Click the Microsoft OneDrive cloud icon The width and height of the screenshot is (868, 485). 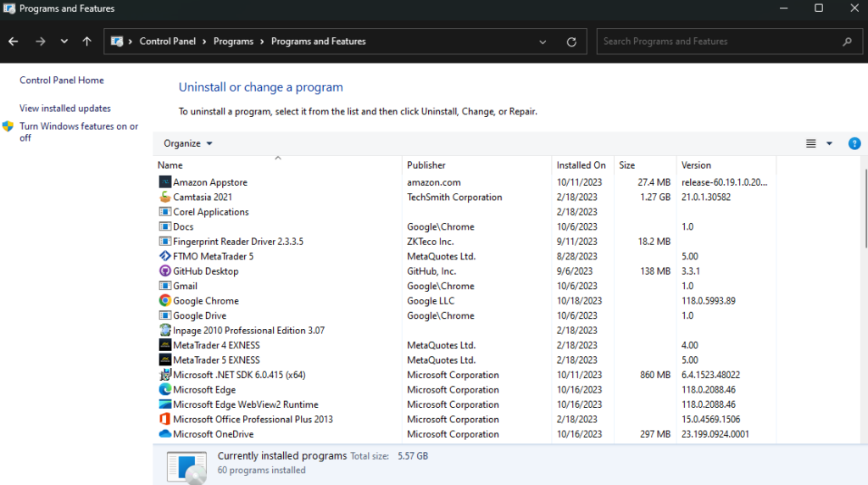(x=165, y=434)
